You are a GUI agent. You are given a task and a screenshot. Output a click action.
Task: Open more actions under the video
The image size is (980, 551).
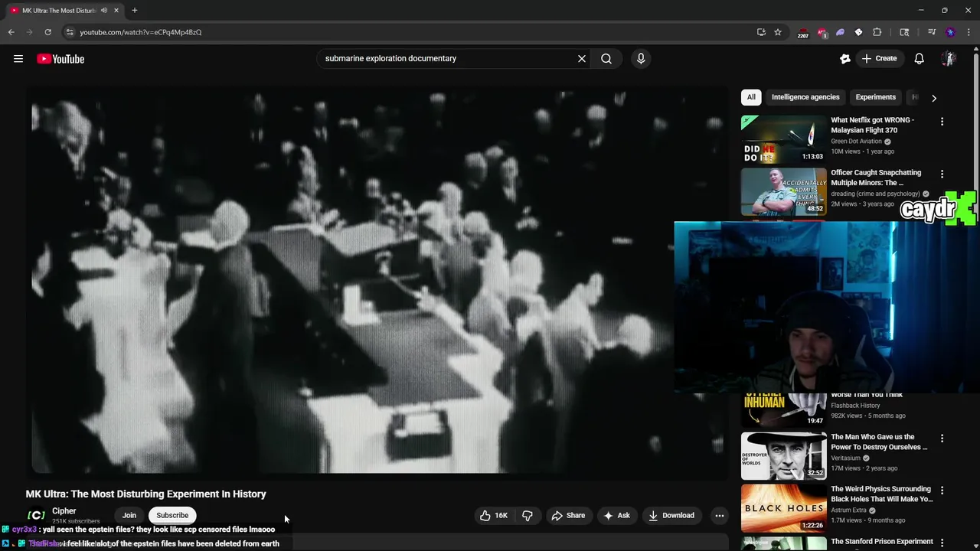[x=720, y=516]
